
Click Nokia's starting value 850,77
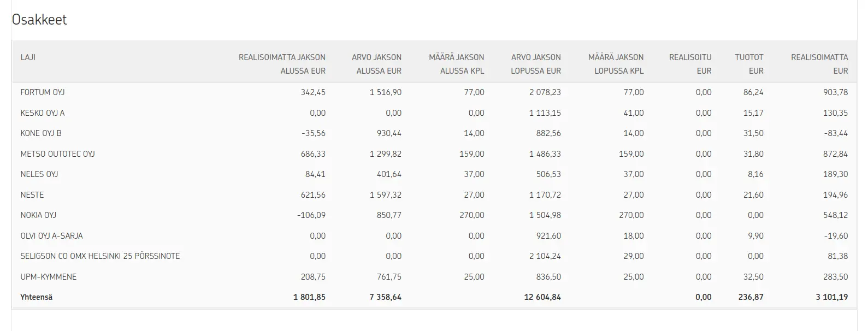pyautogui.click(x=389, y=215)
